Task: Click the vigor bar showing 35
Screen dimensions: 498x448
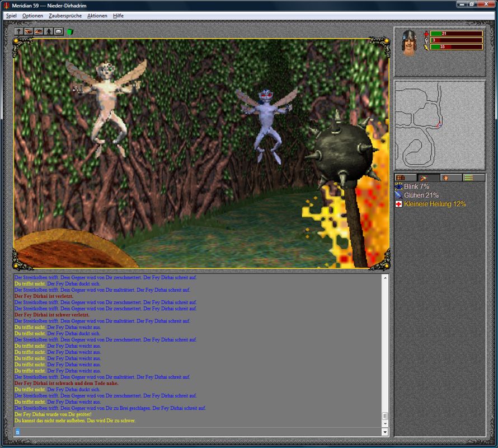Action: [x=457, y=47]
